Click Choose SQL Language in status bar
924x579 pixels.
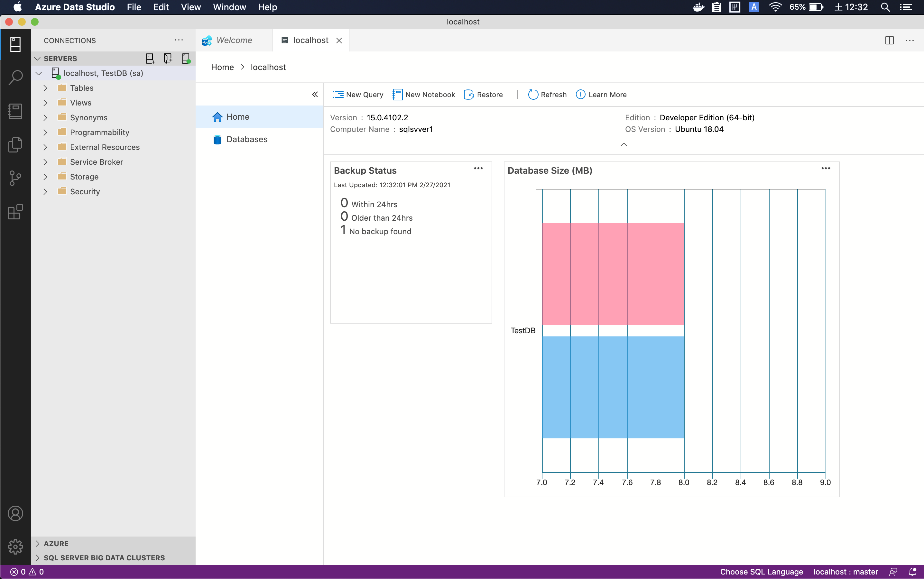tap(761, 572)
